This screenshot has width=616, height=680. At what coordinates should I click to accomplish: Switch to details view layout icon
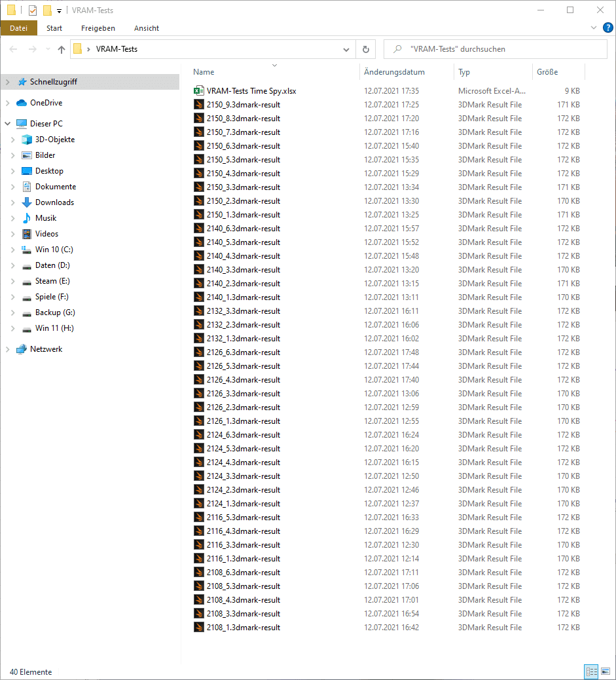(591, 671)
